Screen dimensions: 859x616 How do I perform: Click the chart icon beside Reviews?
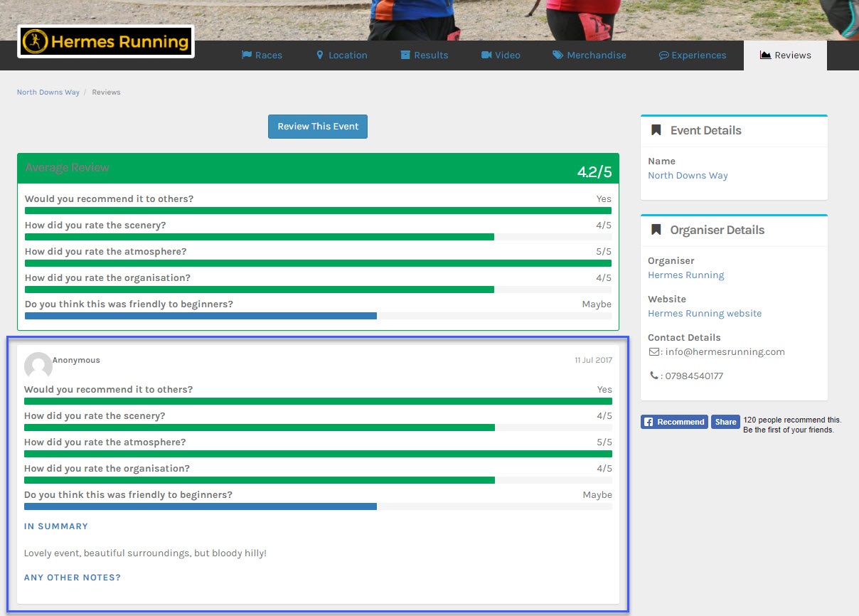[x=766, y=55]
